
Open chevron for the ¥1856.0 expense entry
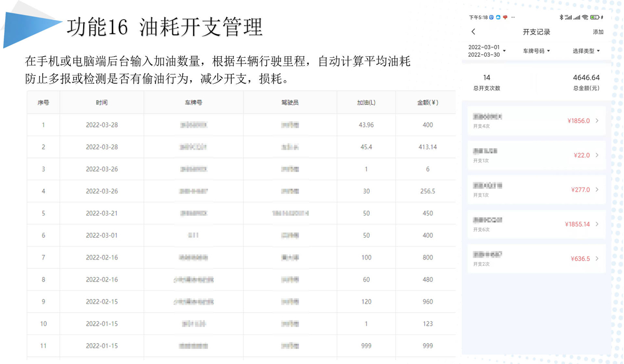click(x=597, y=121)
